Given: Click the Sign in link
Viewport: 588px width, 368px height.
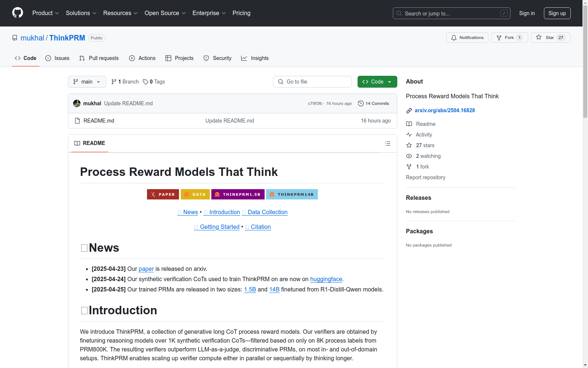Looking at the screenshot, I should click(527, 13).
